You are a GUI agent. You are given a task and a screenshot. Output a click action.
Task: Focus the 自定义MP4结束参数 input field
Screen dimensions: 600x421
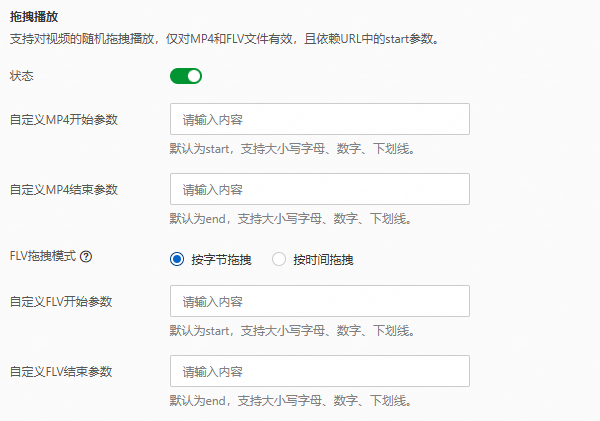coord(319,190)
